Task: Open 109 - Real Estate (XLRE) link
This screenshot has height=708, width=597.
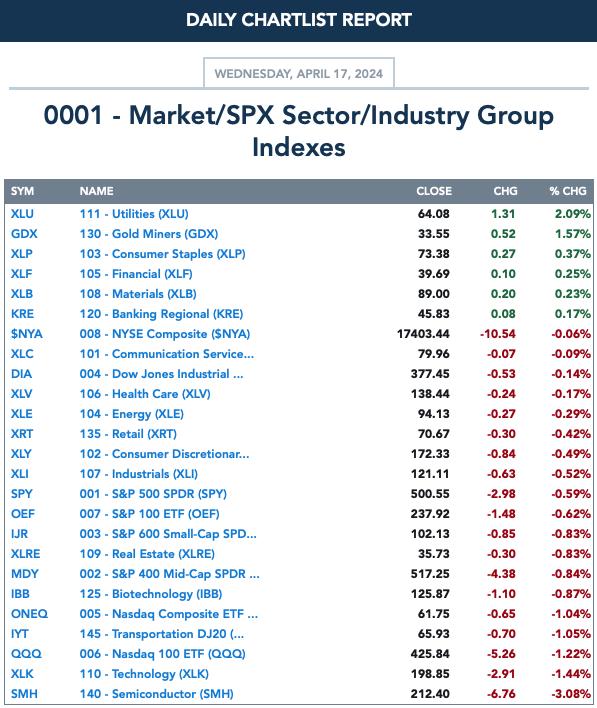Action: point(147,554)
